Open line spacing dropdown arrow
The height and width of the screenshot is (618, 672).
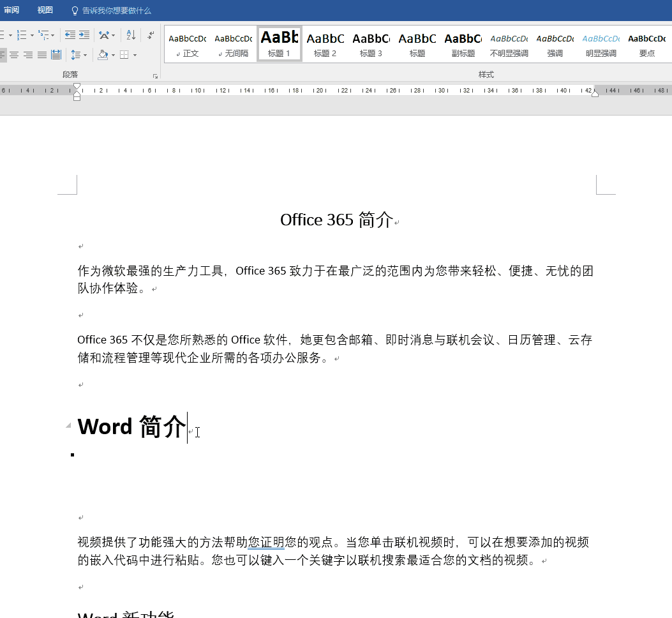click(x=86, y=55)
